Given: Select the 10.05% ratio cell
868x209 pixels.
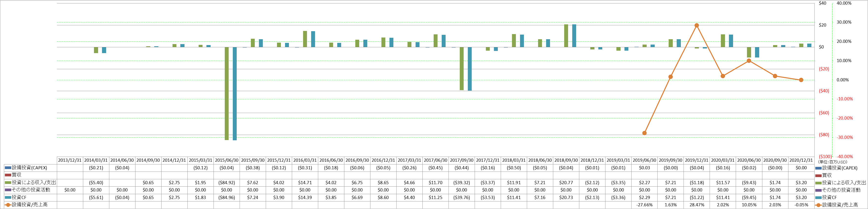Looking at the screenshot, I should (x=749, y=205).
